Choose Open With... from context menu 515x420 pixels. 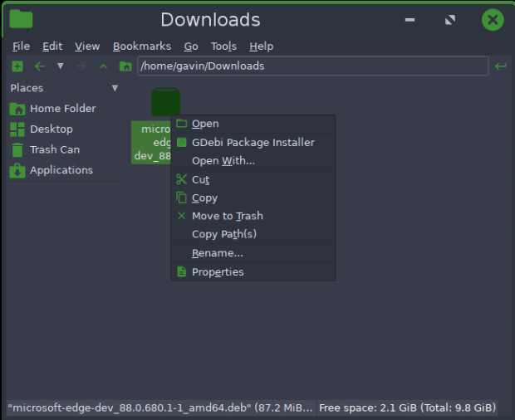(253, 161)
